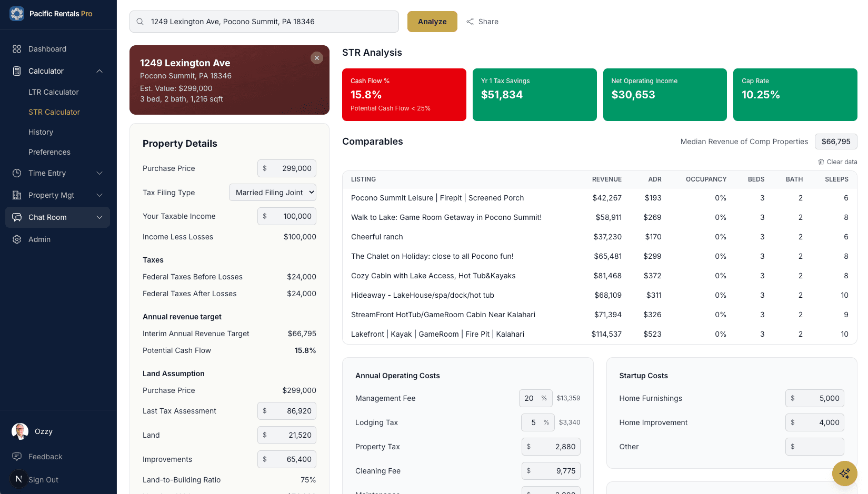Viewport: 868px width, 494px height.
Task: Edit Management Fee percent field
Action: coord(536,398)
